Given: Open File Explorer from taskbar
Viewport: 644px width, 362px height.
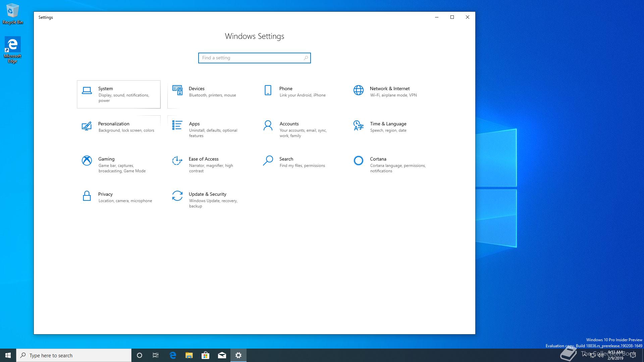Looking at the screenshot, I should tap(189, 355).
